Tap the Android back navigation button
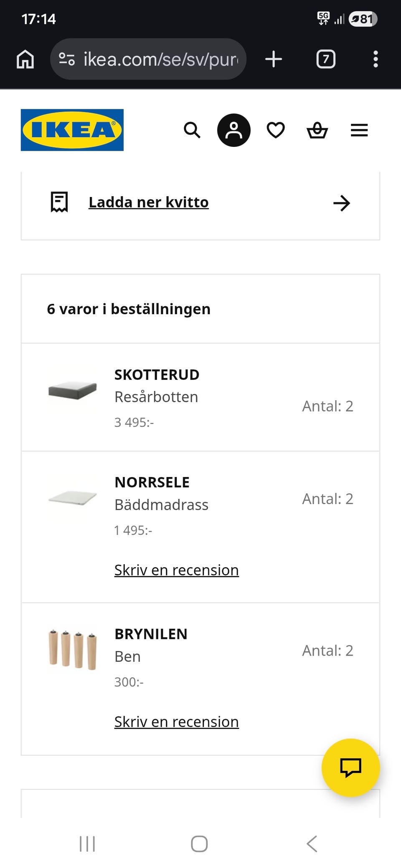The height and width of the screenshot is (868, 401). pyautogui.click(x=312, y=843)
